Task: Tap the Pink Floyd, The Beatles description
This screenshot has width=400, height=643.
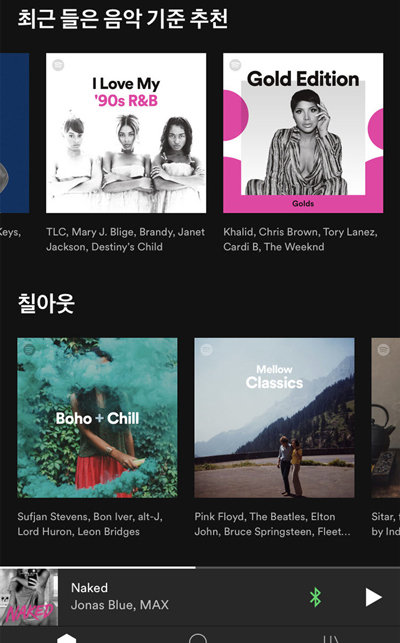Action: (272, 524)
